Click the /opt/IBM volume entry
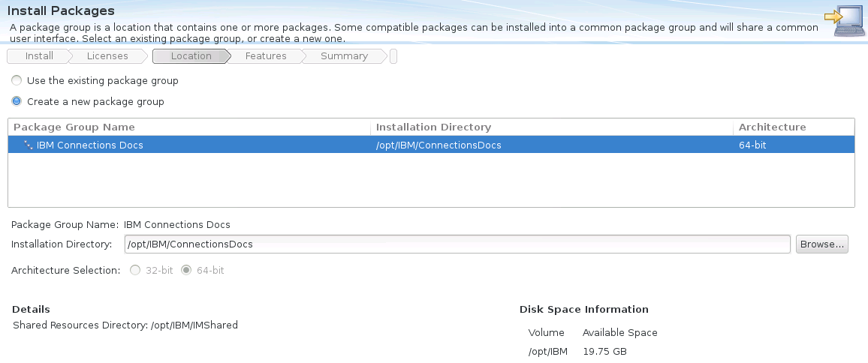868x363 pixels. [547, 352]
